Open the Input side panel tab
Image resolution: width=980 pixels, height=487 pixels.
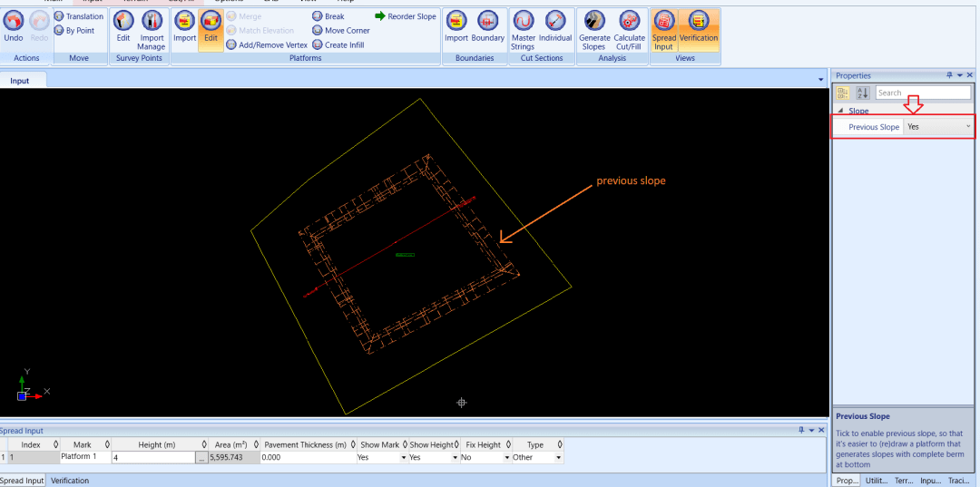pos(930,481)
